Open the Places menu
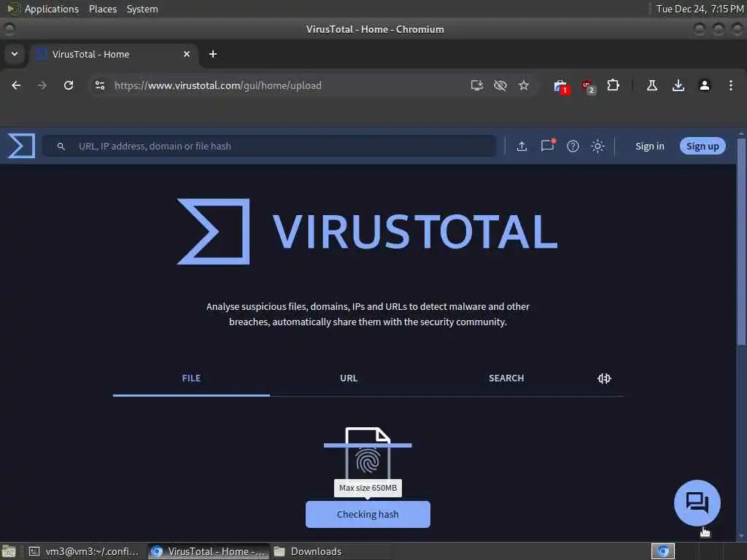Image resolution: width=747 pixels, height=560 pixels. click(103, 9)
